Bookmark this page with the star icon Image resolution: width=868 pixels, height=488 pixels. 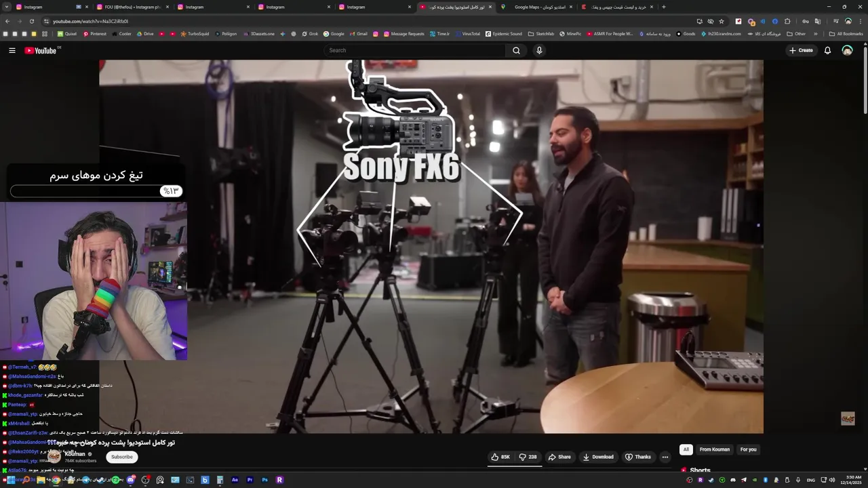722,21
